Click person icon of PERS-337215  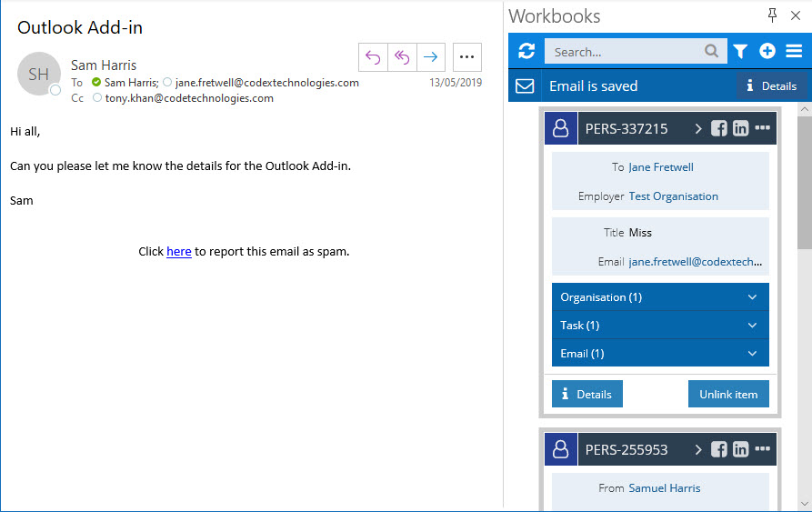[x=561, y=128]
